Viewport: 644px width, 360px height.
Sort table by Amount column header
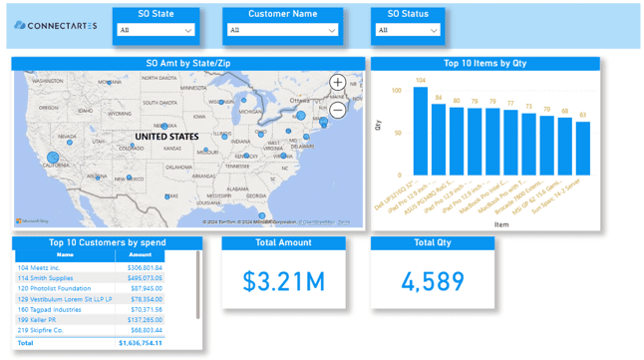140,255
